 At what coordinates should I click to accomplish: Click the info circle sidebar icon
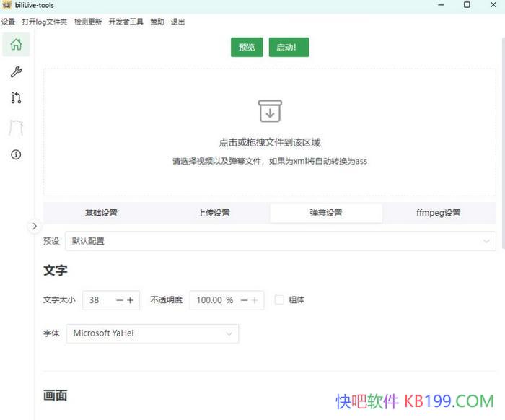(x=16, y=154)
